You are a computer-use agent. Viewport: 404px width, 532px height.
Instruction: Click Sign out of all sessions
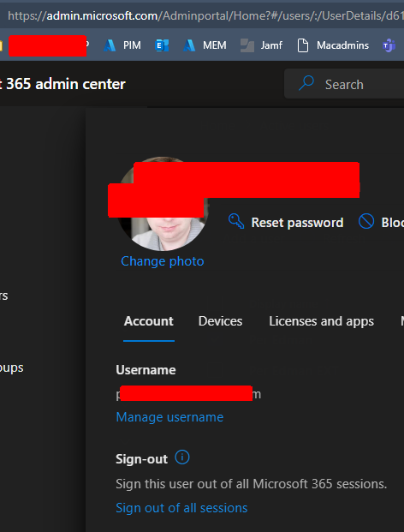(181, 508)
